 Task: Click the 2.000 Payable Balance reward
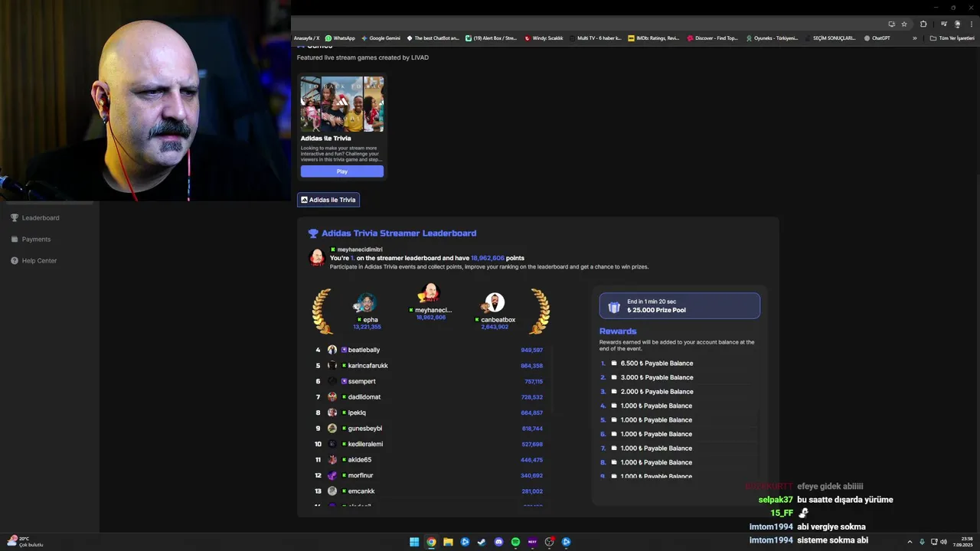click(656, 392)
